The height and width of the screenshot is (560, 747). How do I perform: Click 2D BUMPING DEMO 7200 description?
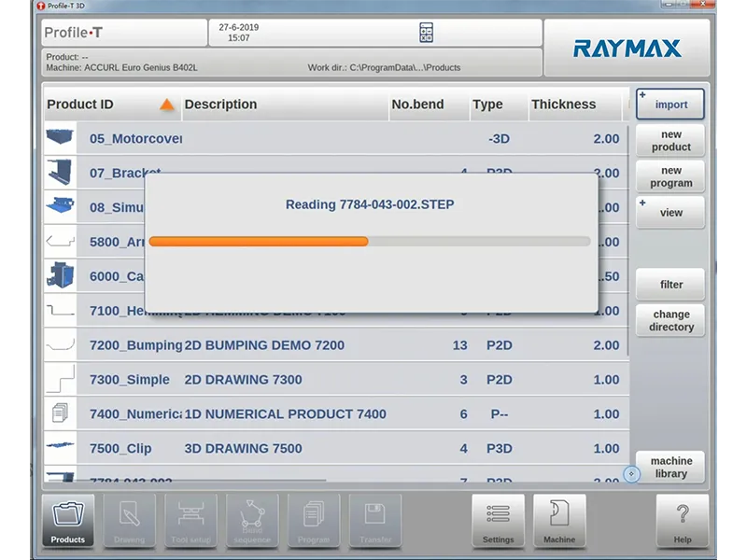click(x=264, y=345)
